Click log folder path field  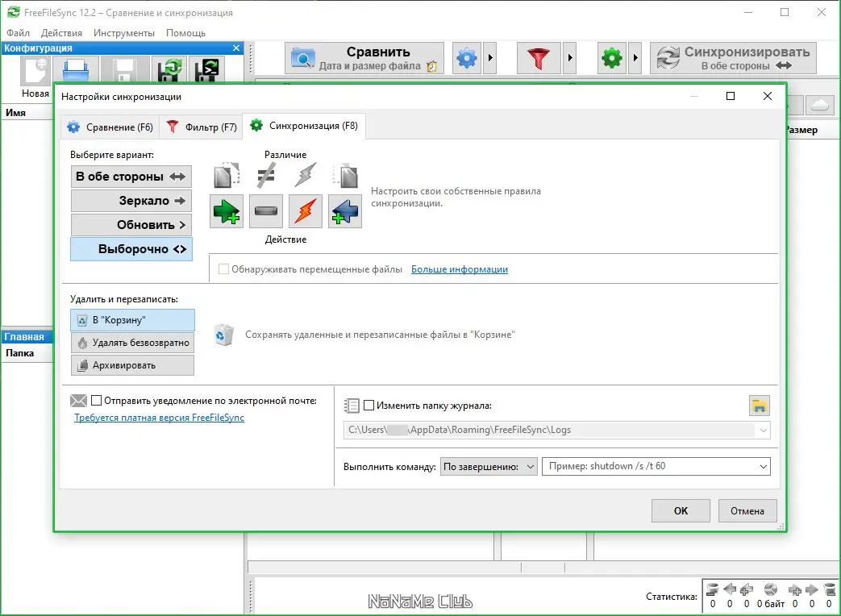(556, 430)
